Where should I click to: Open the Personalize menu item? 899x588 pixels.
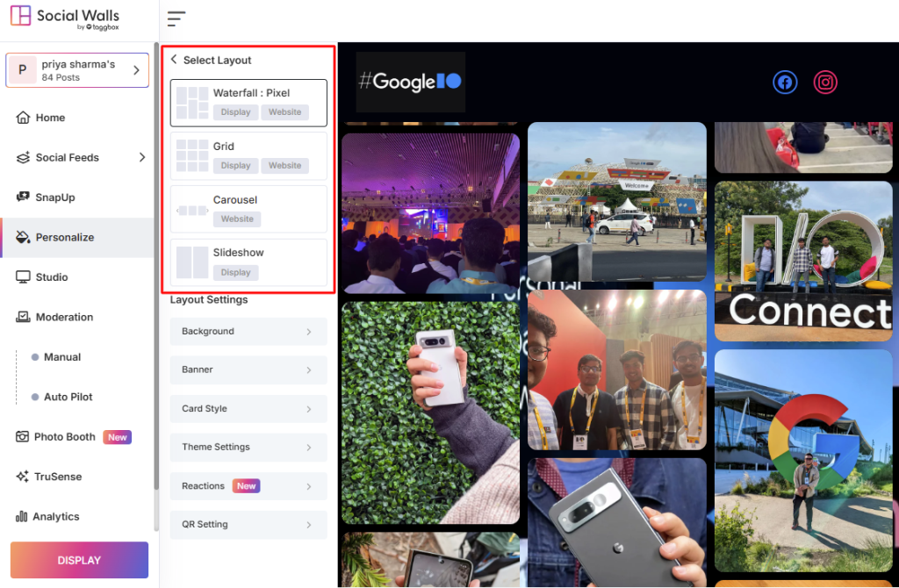tap(64, 237)
